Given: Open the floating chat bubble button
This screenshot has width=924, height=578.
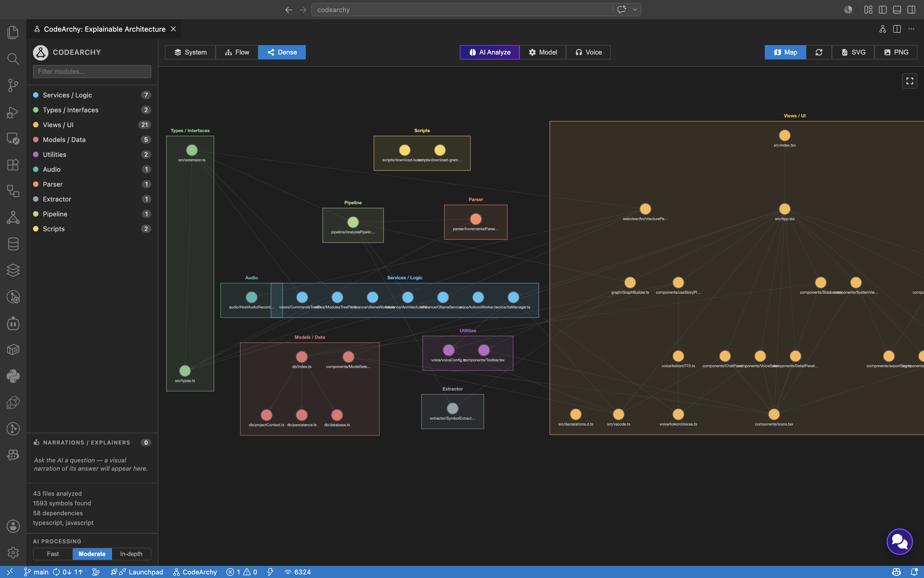Looking at the screenshot, I should pos(900,541).
